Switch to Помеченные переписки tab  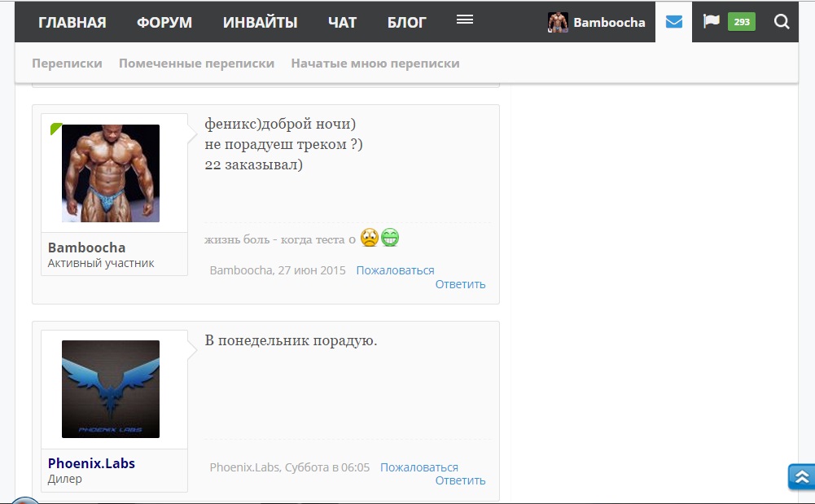tap(196, 64)
